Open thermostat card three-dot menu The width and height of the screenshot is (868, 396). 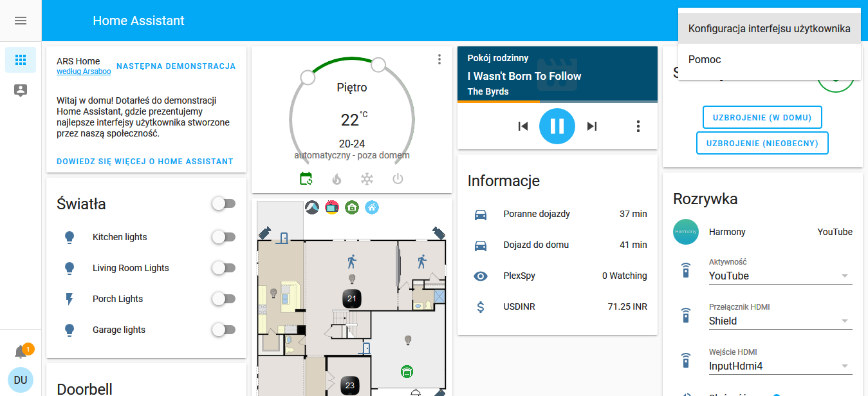(x=439, y=59)
